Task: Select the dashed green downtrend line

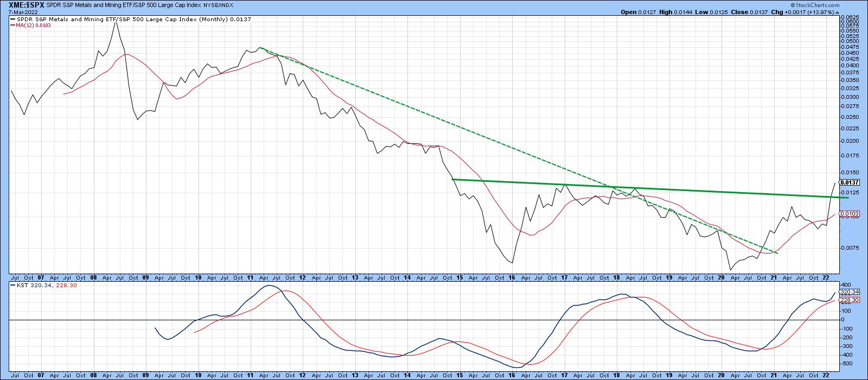Action: click(518, 150)
